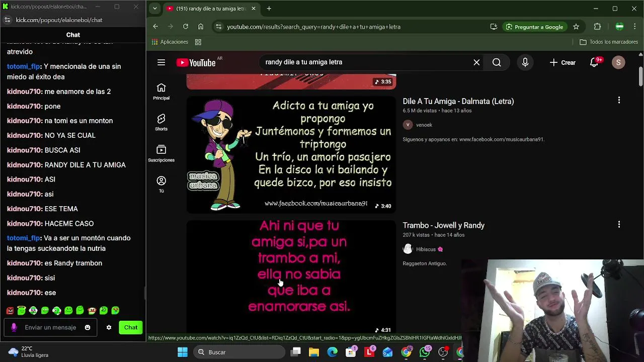Pick the red angry emote in Kick chat

pyautogui.click(x=10, y=311)
